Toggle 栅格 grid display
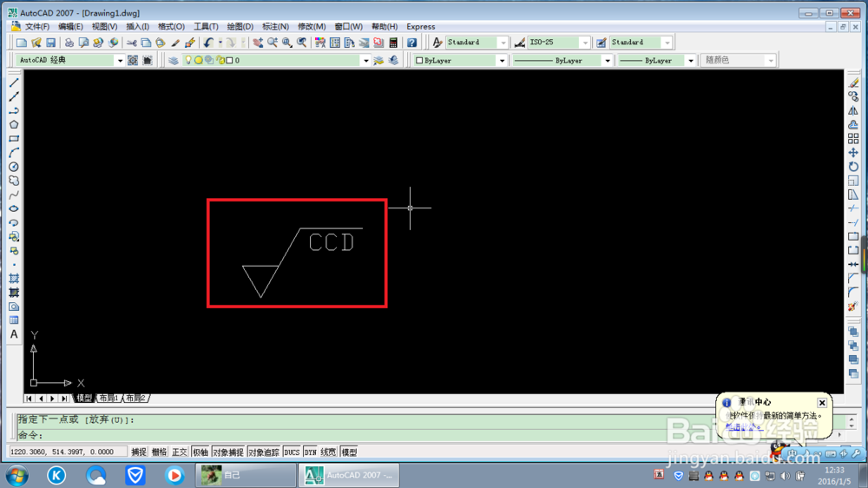The image size is (868, 488). (x=160, y=452)
